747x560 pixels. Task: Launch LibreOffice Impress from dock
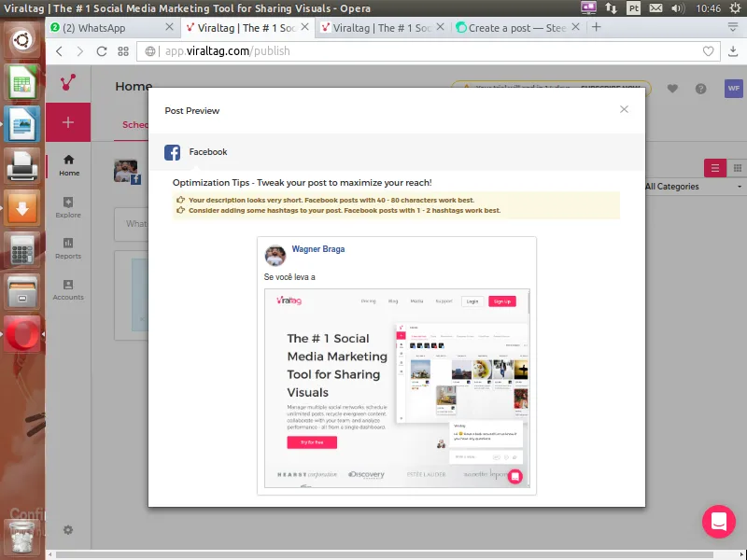pyautogui.click(x=21, y=124)
